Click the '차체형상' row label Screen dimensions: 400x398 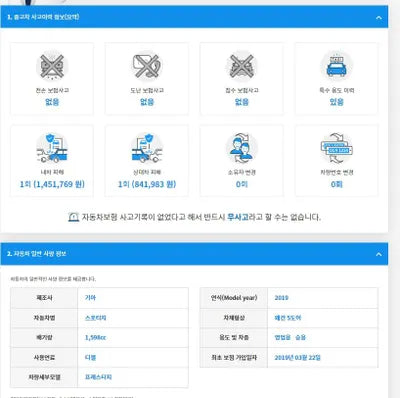234,318
